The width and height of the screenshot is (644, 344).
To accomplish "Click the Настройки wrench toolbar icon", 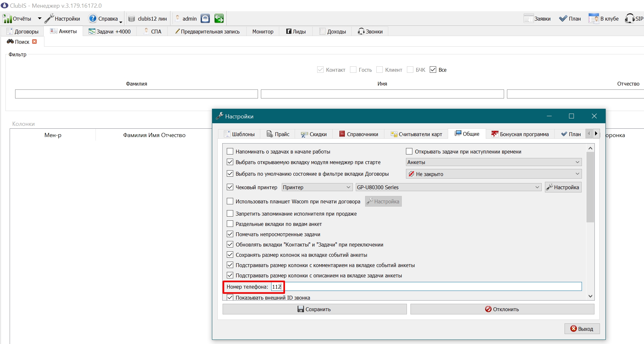I will coord(49,18).
